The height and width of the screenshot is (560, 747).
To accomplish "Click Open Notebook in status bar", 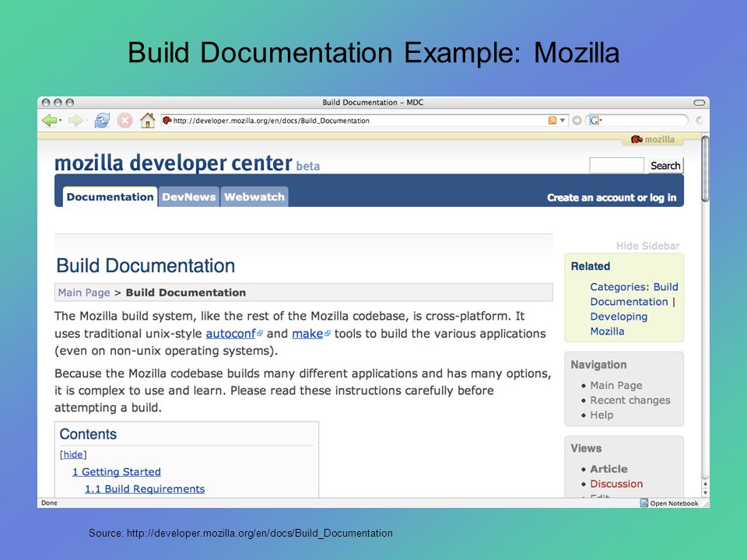I will tap(669, 503).
